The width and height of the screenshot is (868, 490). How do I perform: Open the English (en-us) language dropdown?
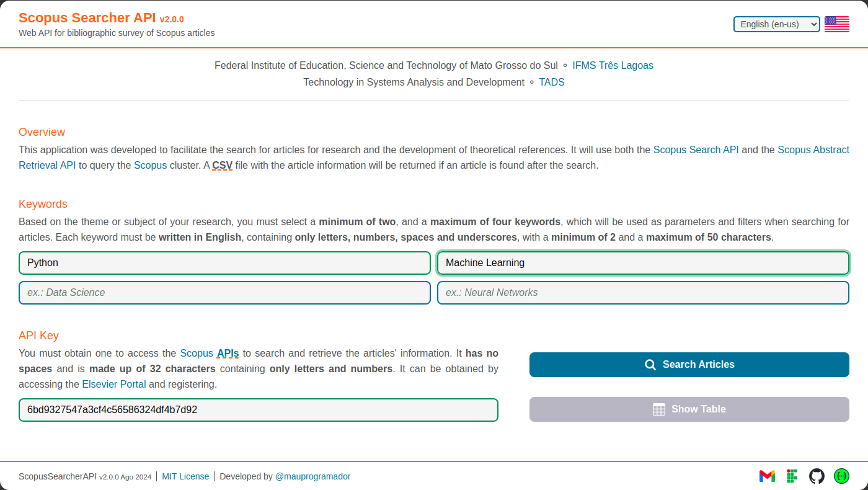(776, 24)
